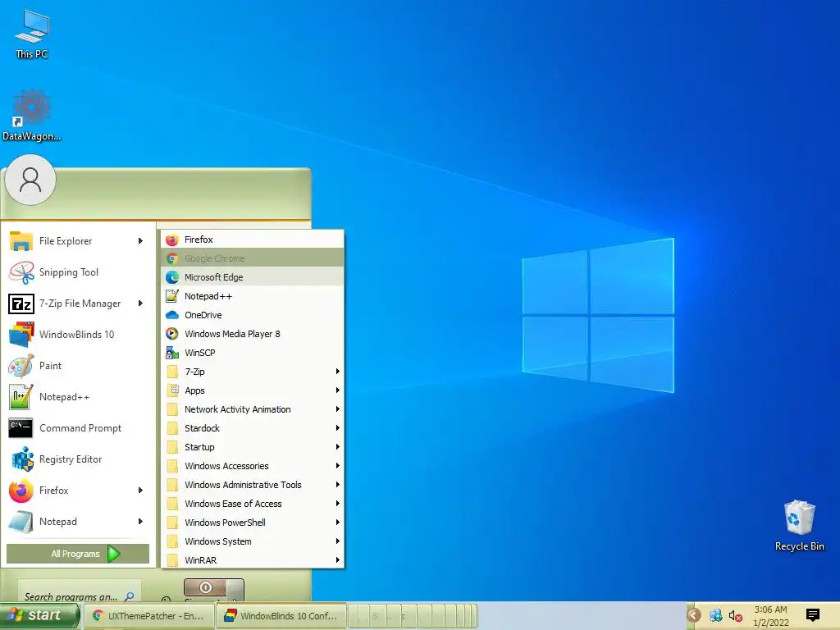The image size is (840, 630).
Task: Click the Search programs input field
Action: 80,592
